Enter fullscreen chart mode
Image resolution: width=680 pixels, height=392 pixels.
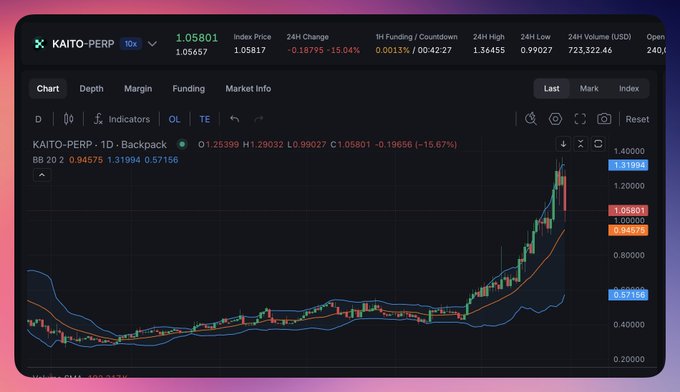(580, 119)
